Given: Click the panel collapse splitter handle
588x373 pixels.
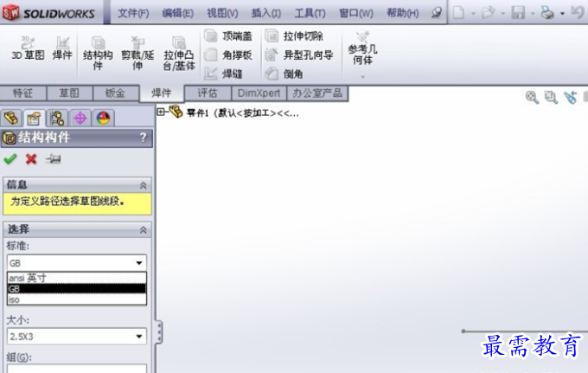Looking at the screenshot, I should 159,331.
